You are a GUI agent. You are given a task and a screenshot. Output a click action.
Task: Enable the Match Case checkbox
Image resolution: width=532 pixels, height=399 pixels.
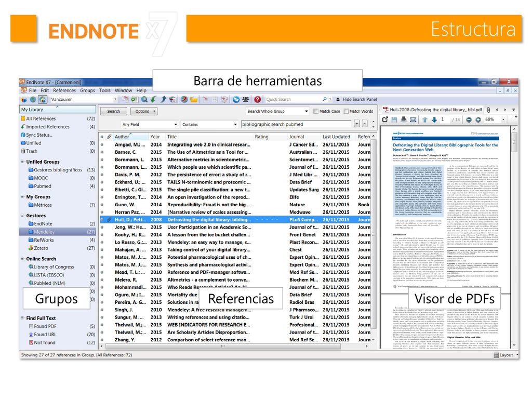(316, 111)
